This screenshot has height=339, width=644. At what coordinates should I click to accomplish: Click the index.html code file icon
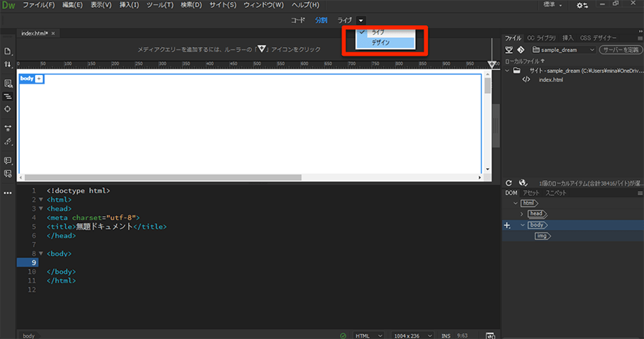coord(526,79)
